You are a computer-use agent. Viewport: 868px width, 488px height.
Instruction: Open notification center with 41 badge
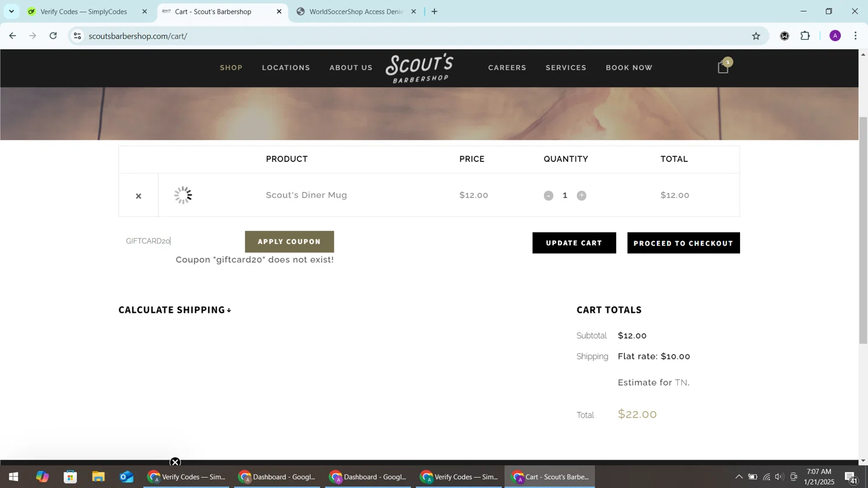coord(851,478)
